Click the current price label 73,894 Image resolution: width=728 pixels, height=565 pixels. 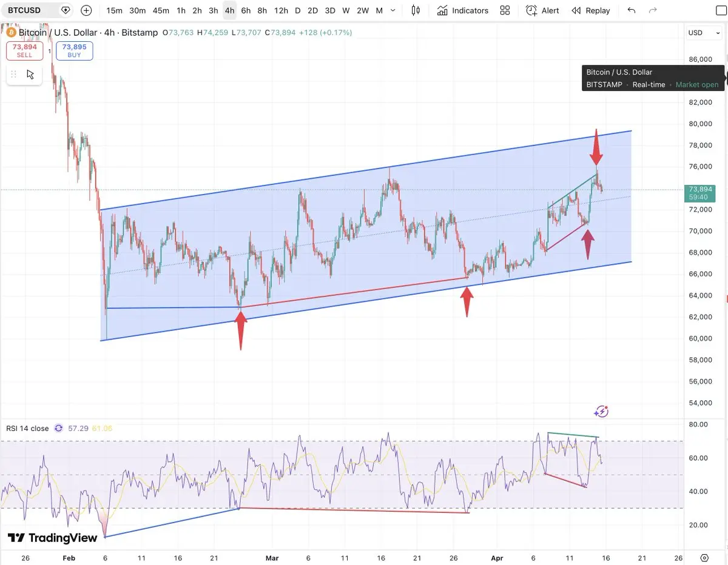point(699,189)
